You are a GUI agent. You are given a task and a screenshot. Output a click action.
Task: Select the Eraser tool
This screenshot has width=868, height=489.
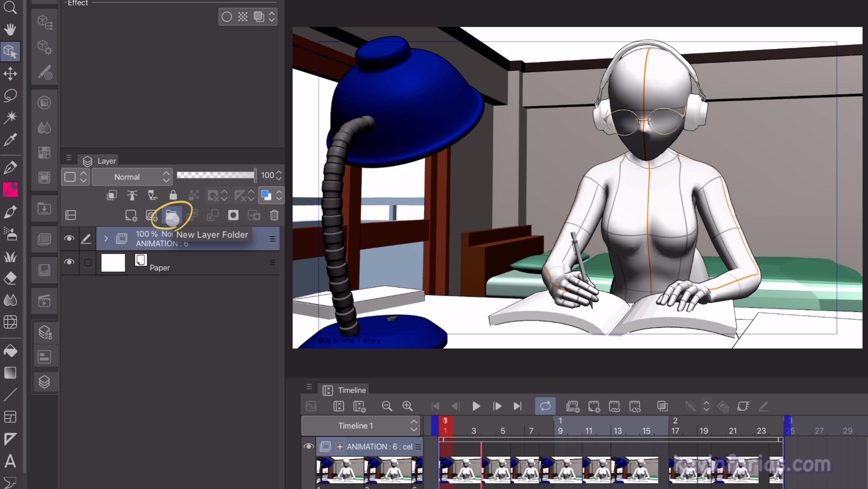(10, 278)
